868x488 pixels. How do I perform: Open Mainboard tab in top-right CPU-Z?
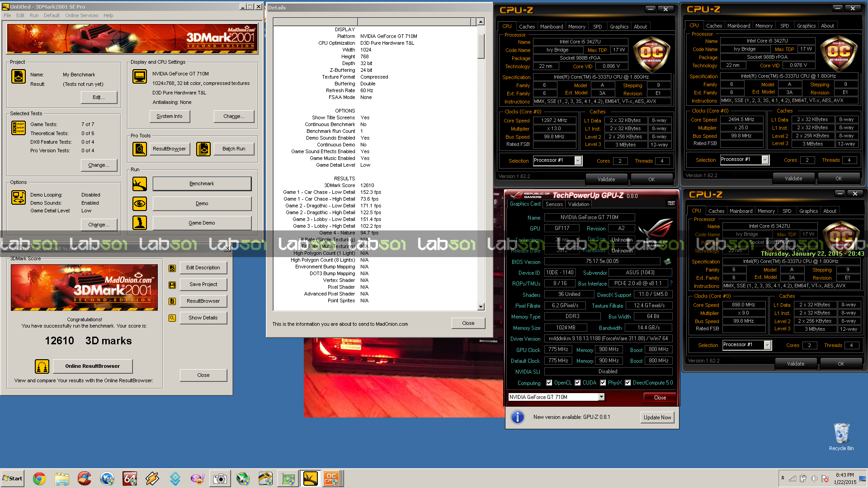(x=739, y=26)
